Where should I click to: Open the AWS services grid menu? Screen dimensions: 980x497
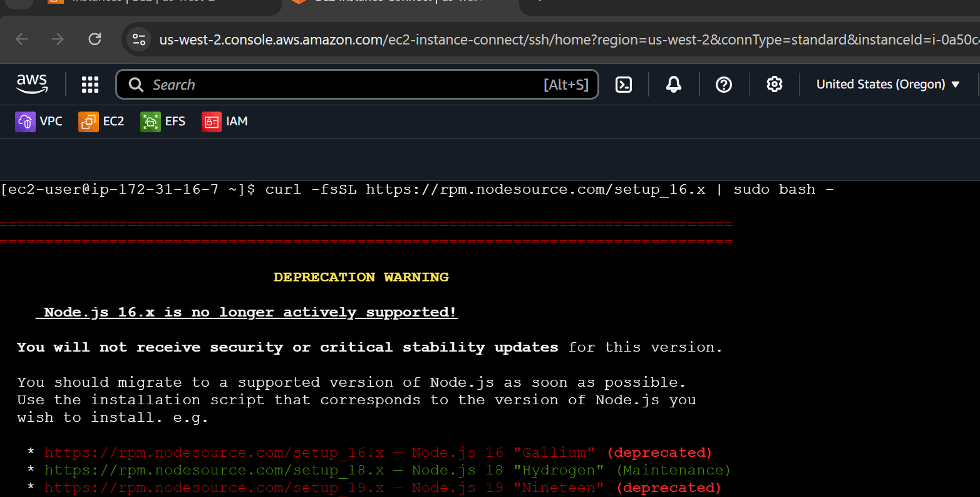(x=90, y=85)
